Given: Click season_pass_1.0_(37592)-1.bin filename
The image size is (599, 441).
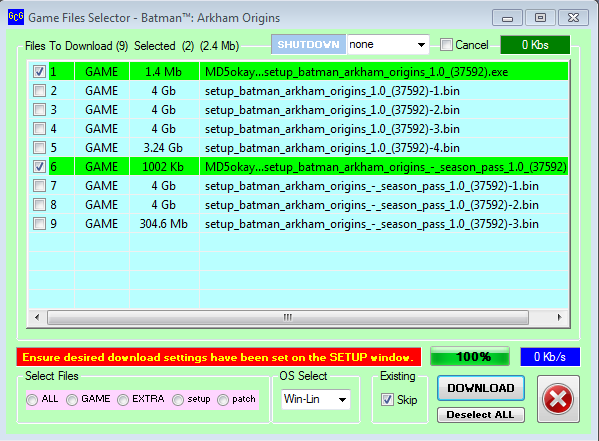Looking at the screenshot, I should 372,186.
